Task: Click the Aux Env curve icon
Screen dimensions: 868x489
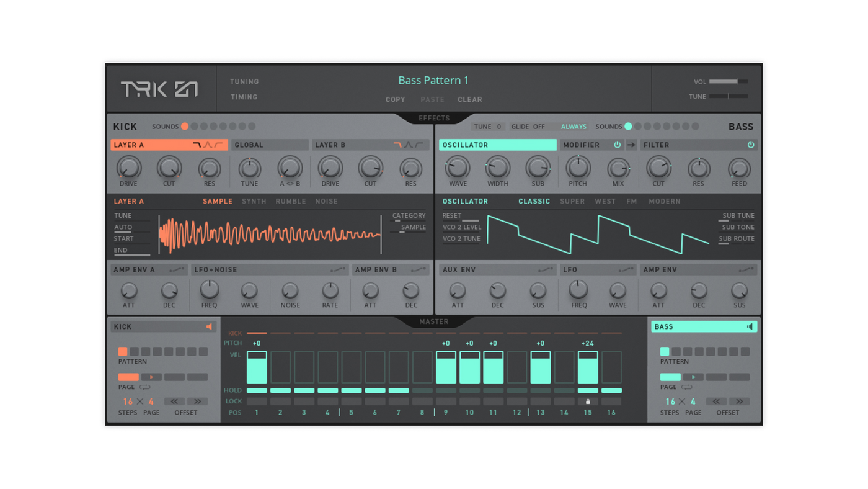Action: click(546, 270)
